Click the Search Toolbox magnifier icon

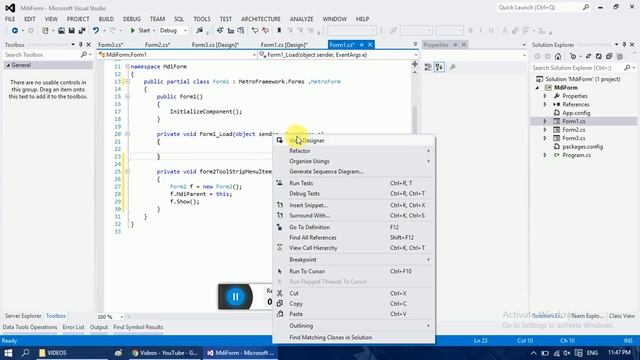coord(84,55)
